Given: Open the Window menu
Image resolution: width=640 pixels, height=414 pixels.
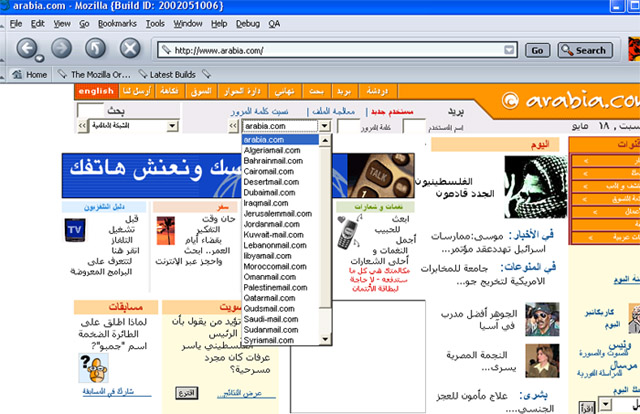Looking at the screenshot, I should pos(188,24).
